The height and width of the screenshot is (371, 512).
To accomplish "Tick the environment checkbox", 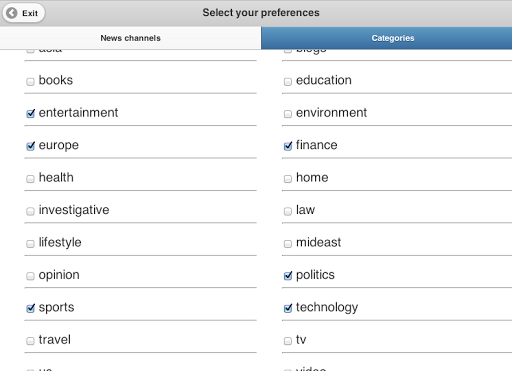I will tap(288, 114).
